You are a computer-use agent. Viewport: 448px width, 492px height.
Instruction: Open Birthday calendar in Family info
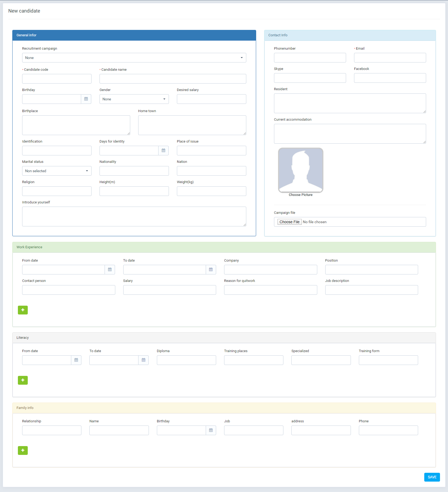[211, 430]
